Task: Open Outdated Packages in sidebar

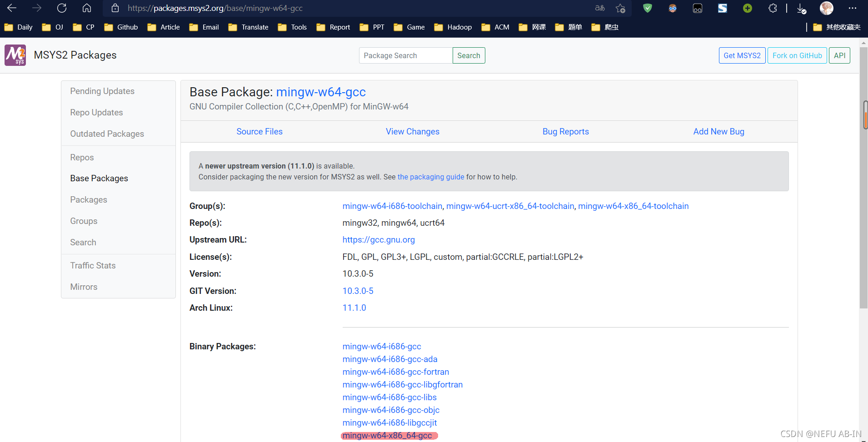Action: click(107, 134)
